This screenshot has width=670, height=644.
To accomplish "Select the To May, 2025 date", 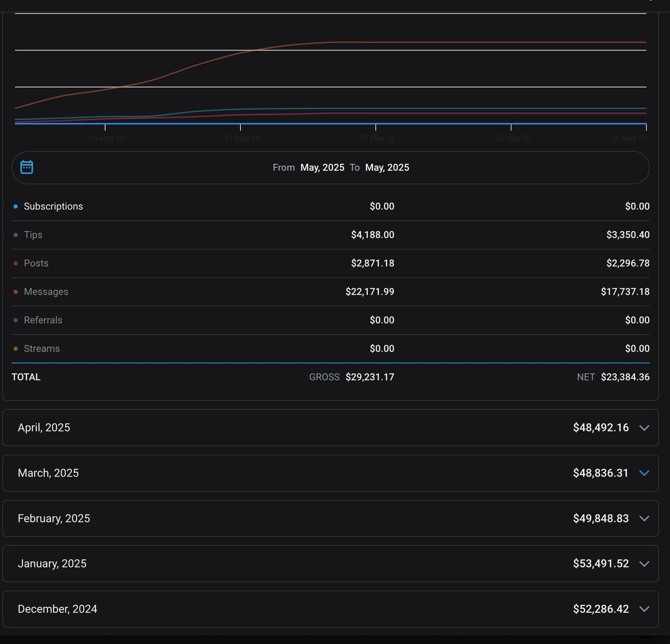I will 387,167.
